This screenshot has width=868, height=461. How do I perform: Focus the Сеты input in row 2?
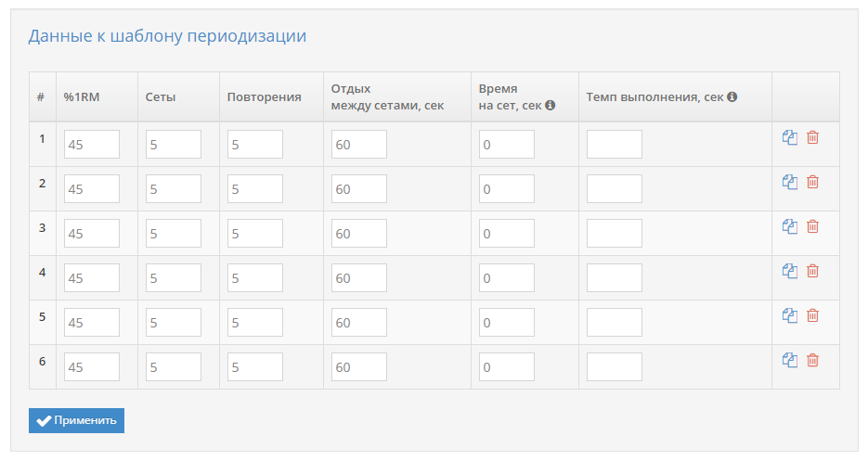pos(174,188)
